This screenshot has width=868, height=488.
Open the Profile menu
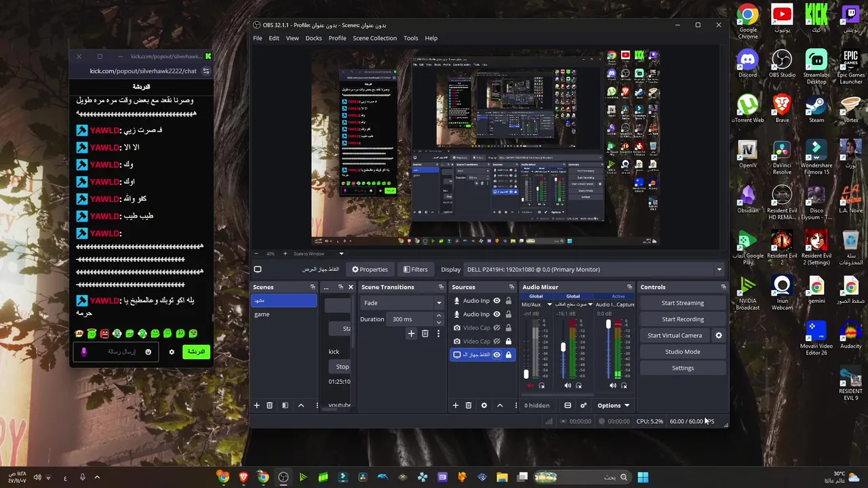(x=337, y=38)
